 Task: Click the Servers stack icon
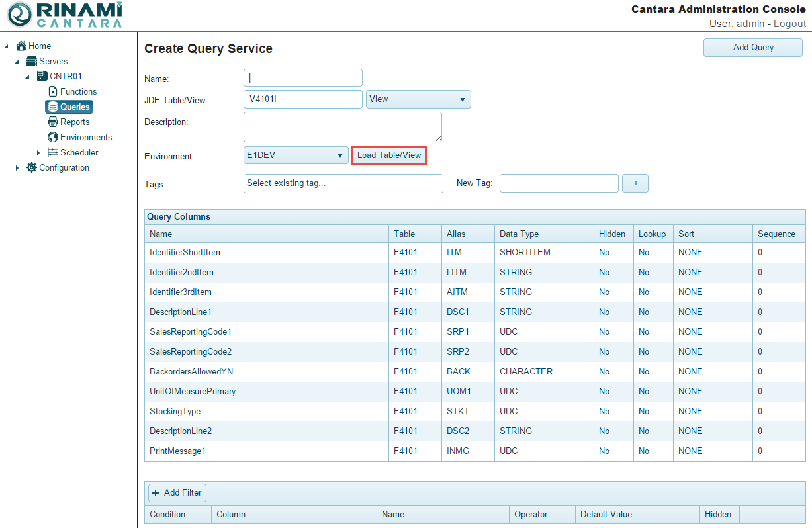(x=32, y=62)
